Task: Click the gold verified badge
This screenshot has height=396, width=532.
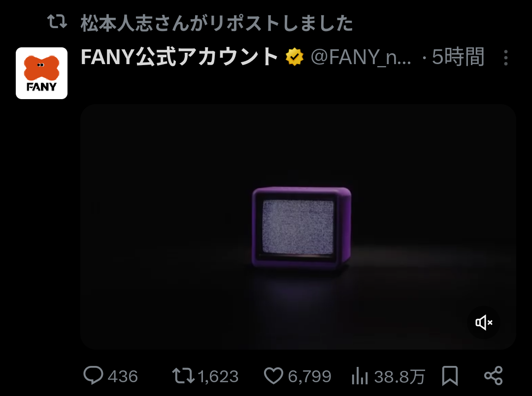Action: [295, 57]
